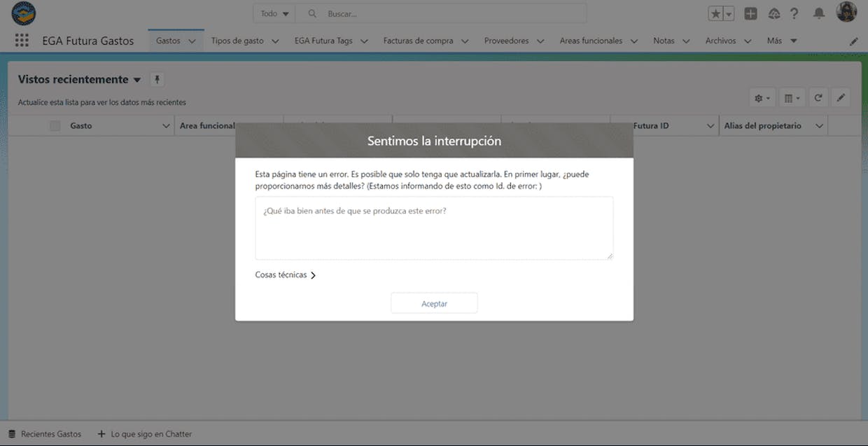Viewport: 868px width, 446px height.
Task: Open the Notas tab chevron
Action: (686, 41)
